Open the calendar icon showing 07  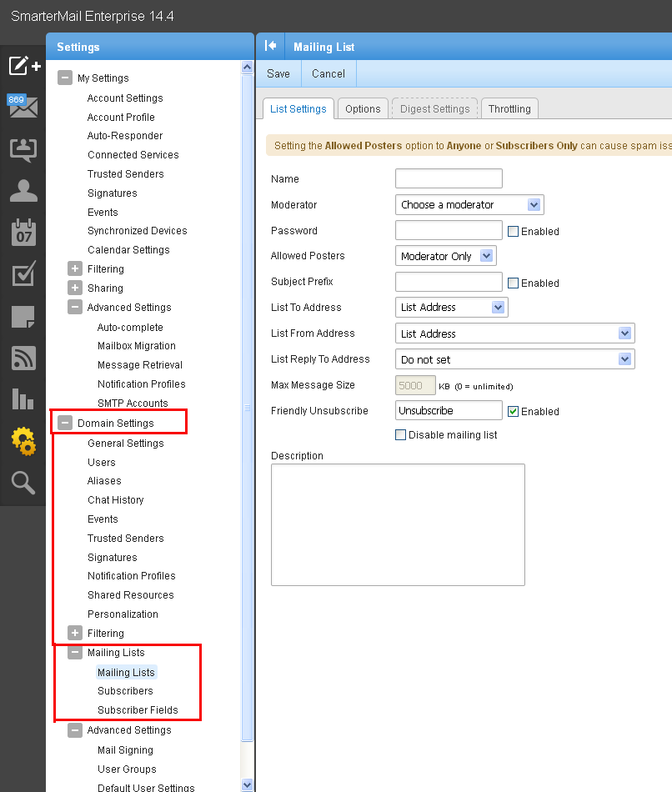click(x=23, y=233)
